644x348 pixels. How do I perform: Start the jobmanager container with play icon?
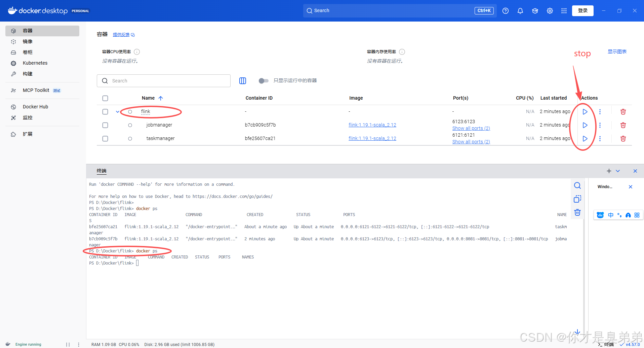tap(585, 125)
